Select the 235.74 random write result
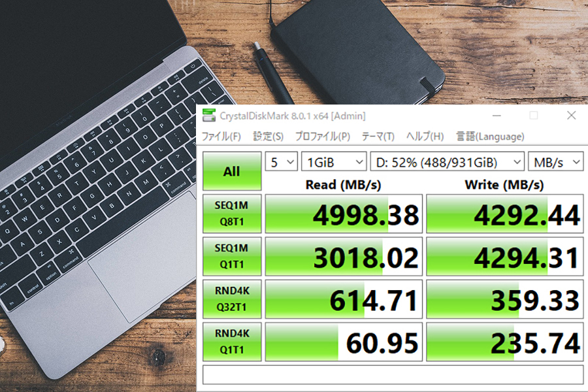 505,342
